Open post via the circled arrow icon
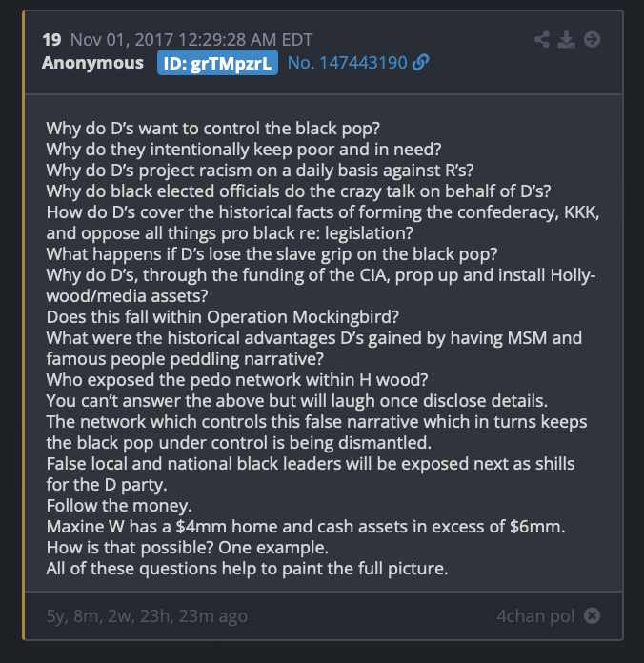644x663 pixels. (x=592, y=39)
